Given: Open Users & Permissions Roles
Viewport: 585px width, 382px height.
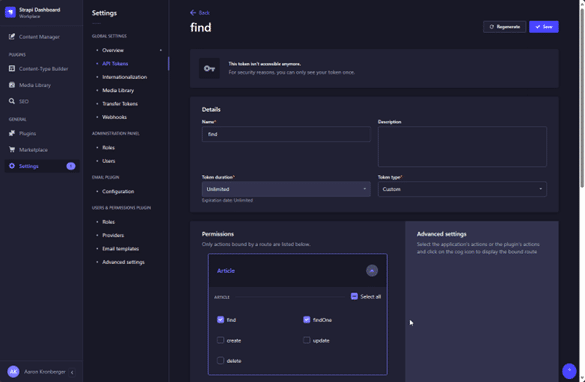Looking at the screenshot, I should [x=108, y=222].
